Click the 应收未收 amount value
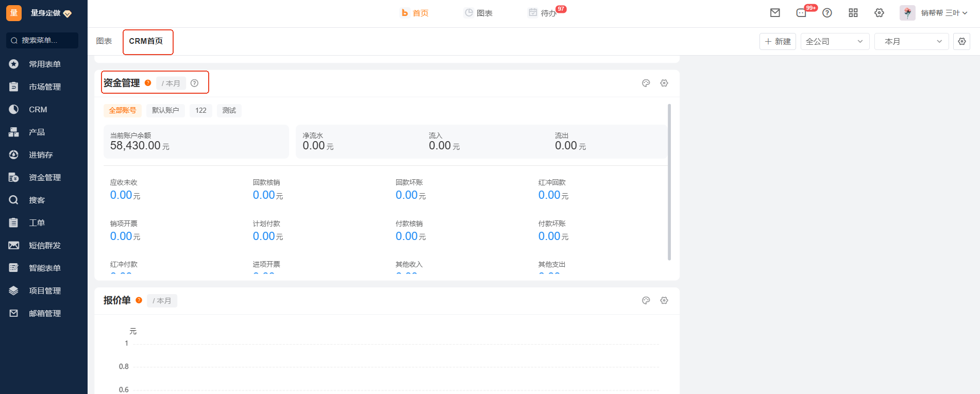 click(121, 195)
